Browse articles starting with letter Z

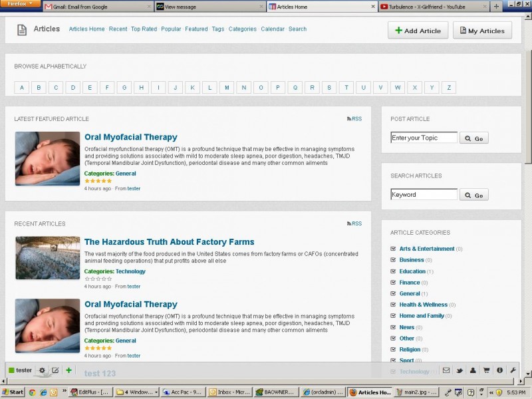point(449,88)
